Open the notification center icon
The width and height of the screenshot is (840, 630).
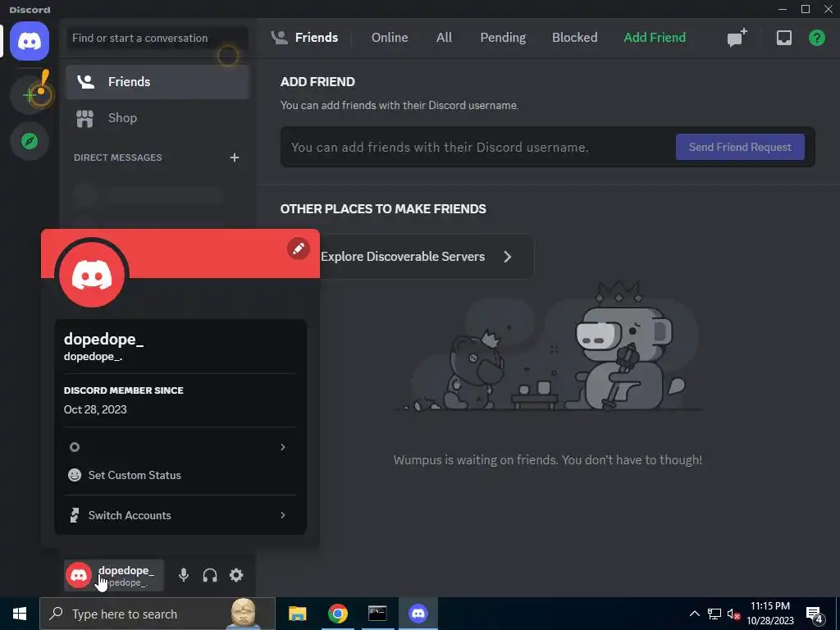tap(815, 614)
